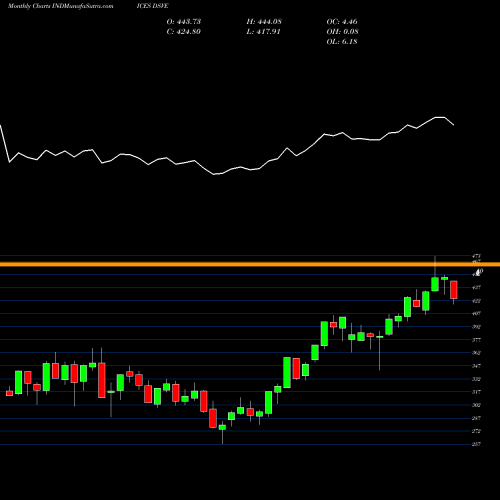The width and height of the screenshot is (500, 500).
Task: Click the last red candlestick on the chart
Action: pos(454,290)
